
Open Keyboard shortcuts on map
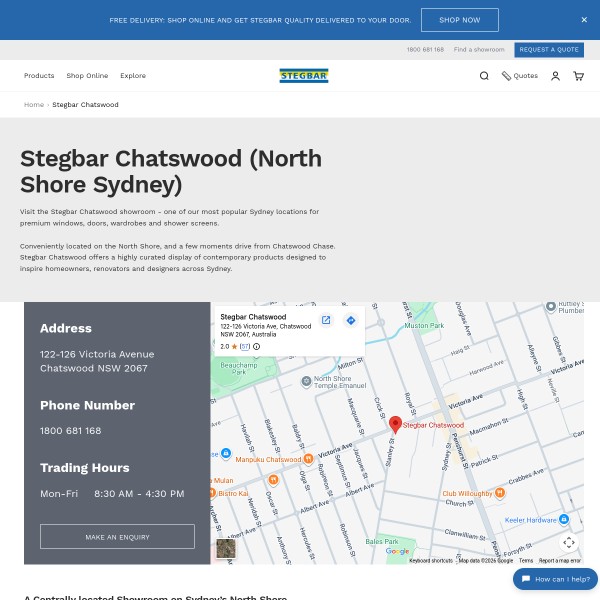click(431, 561)
